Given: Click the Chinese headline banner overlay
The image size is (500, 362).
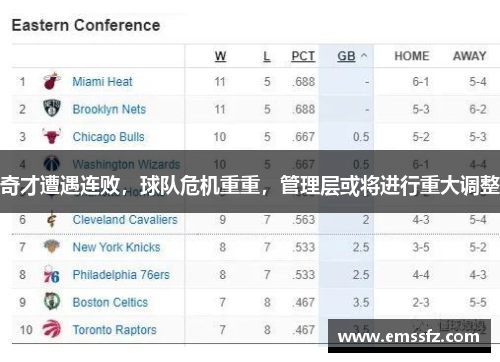Looking at the screenshot, I should tap(250, 182).
